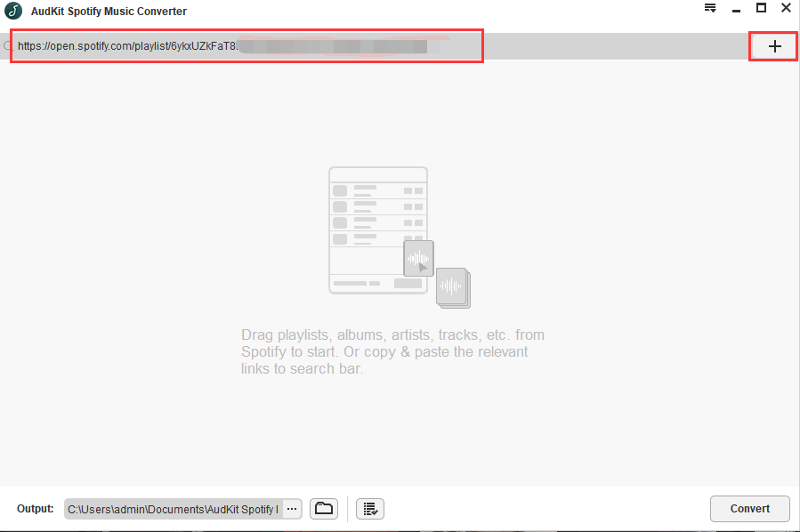Open the top-right hamburger menu

(710, 9)
